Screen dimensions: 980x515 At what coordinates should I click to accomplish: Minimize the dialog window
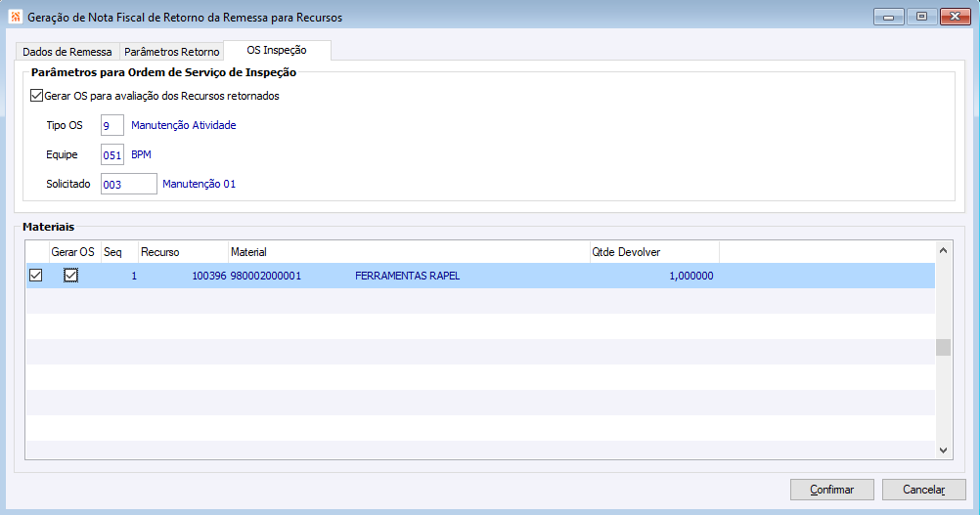pyautogui.click(x=888, y=17)
